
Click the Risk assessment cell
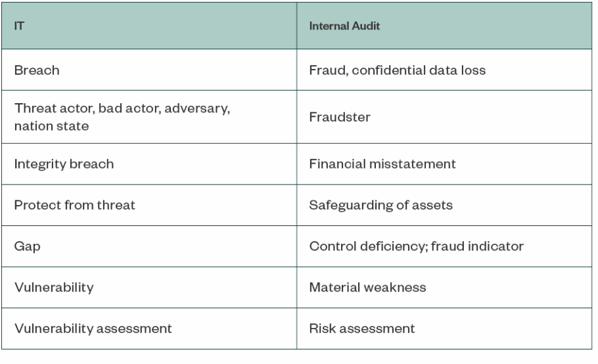click(361, 328)
